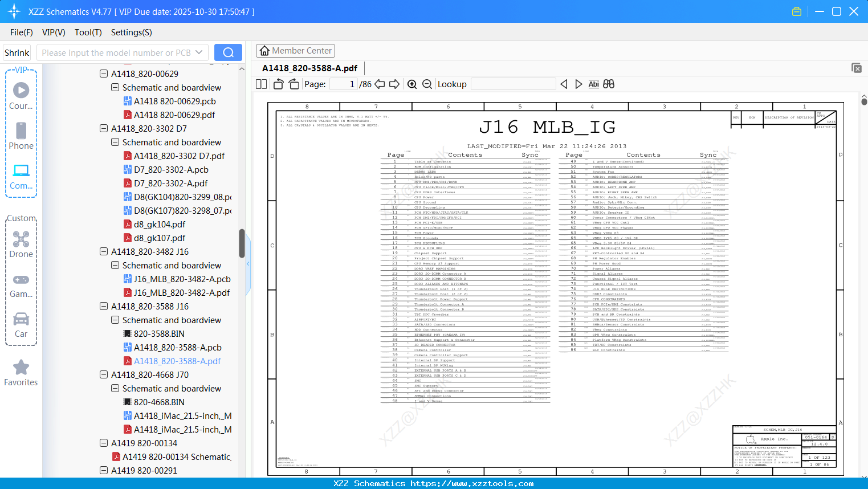Close the document panel with the top-right icon
The height and width of the screenshot is (489, 868).
pos(857,68)
